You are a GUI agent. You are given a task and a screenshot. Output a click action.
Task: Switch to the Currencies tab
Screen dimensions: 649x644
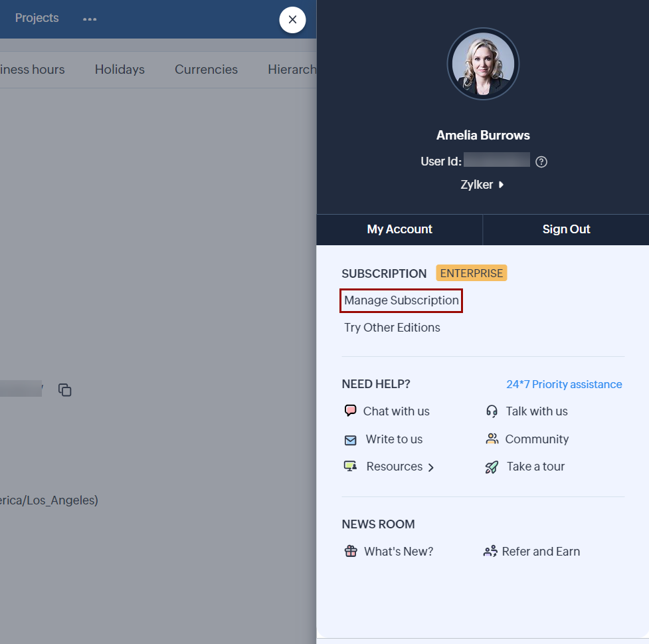coord(206,70)
